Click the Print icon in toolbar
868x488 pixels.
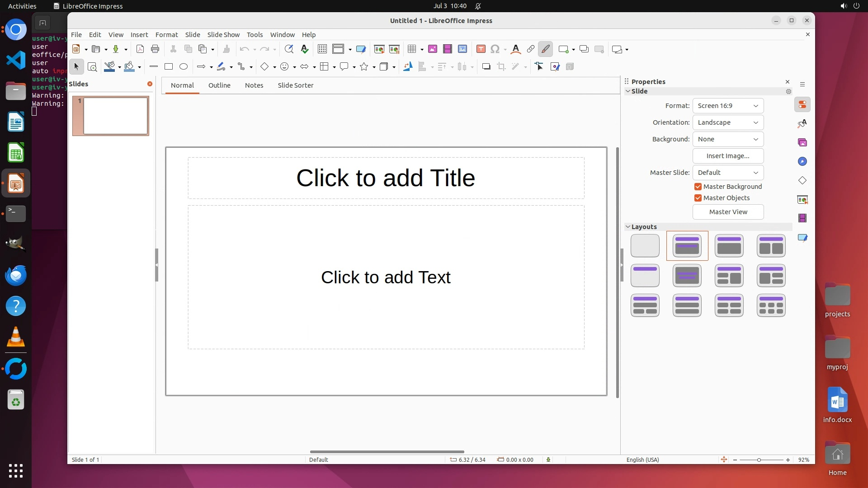[155, 49]
